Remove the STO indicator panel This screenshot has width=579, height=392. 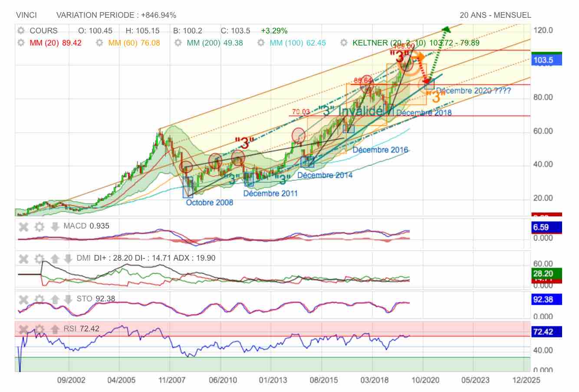tap(24, 299)
